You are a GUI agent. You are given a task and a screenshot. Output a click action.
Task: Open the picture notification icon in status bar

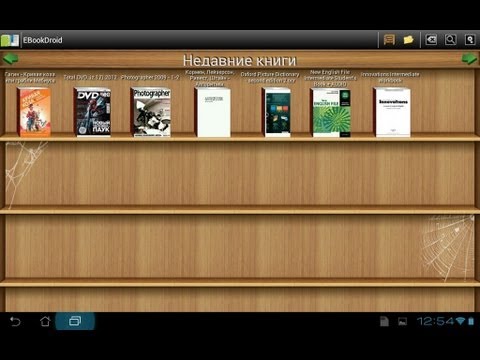(x=402, y=322)
